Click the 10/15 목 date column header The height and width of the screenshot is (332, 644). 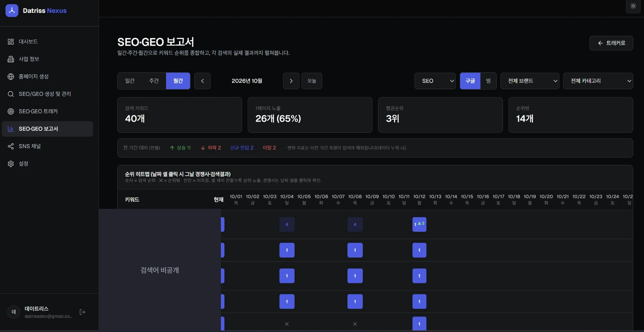(x=467, y=200)
